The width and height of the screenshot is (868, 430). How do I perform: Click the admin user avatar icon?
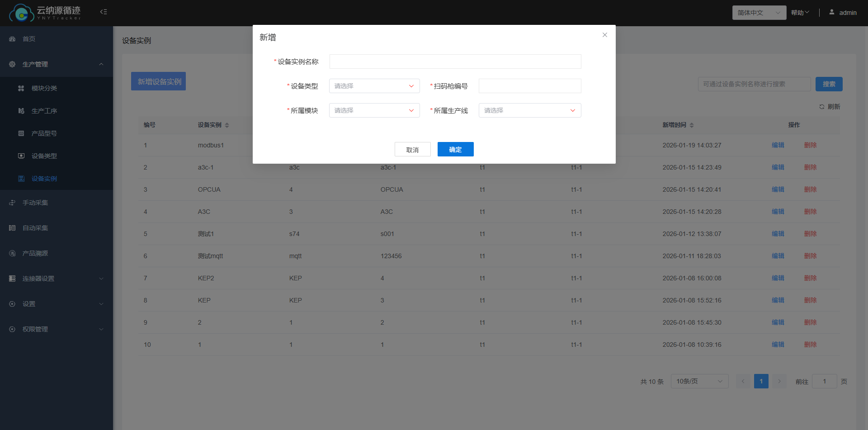point(831,12)
